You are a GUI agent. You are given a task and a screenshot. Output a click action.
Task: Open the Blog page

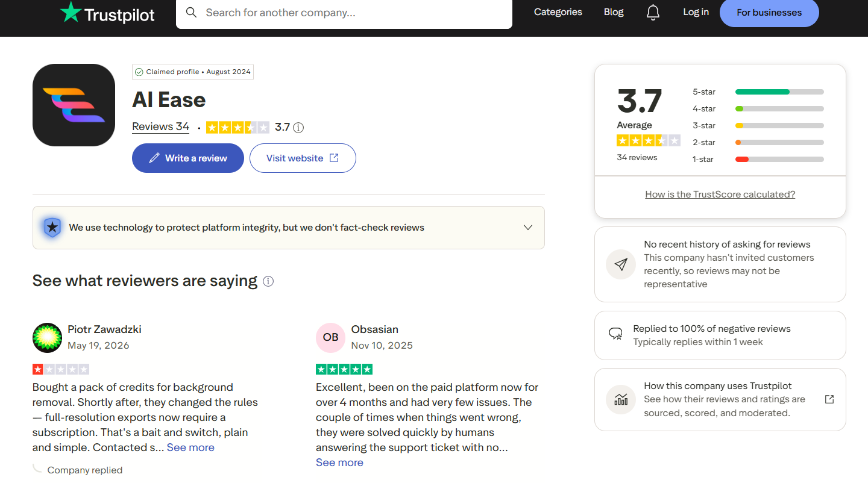pyautogui.click(x=614, y=12)
